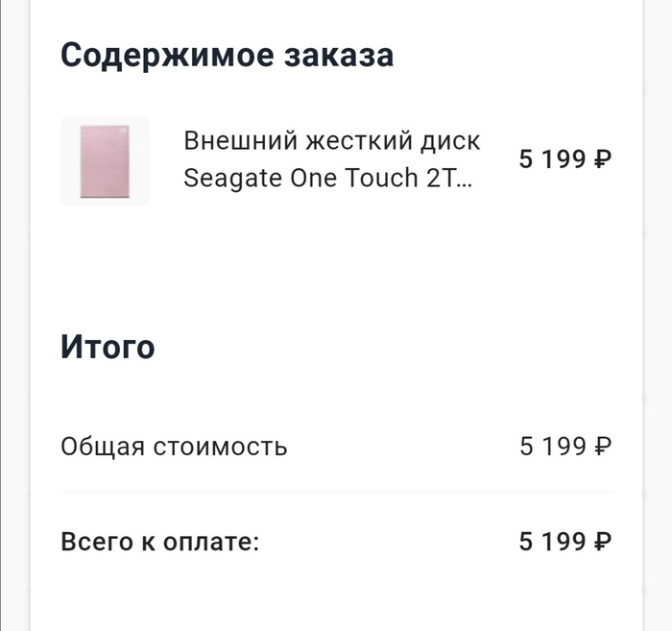Select the Всего к оплате amount 5 199
672x631 pixels.
[552, 542]
